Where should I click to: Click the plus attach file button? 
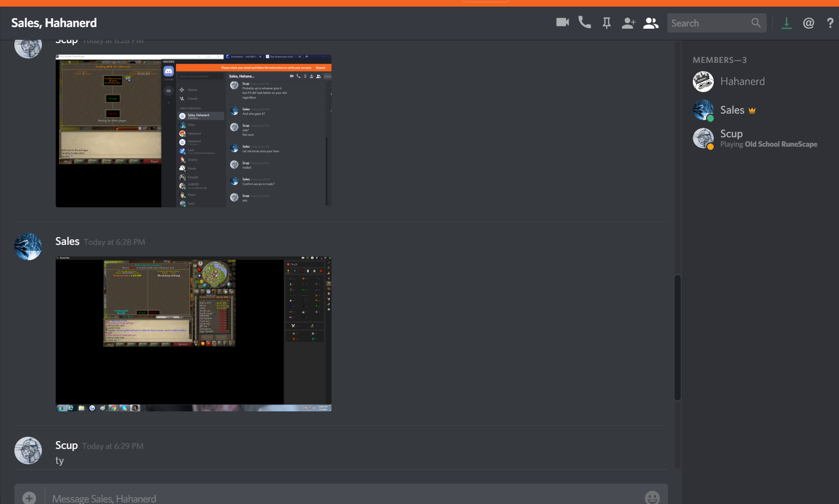[x=29, y=497]
